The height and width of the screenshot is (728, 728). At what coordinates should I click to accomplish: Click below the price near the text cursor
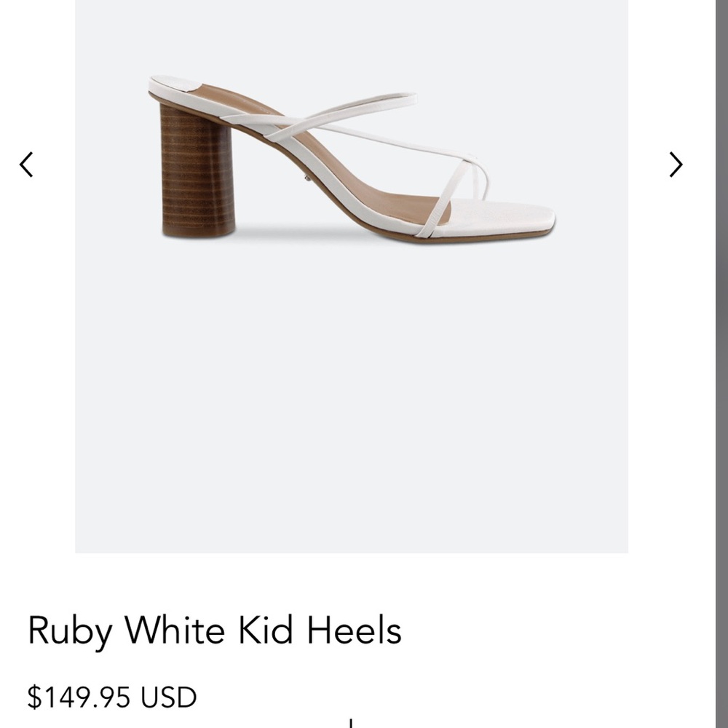[x=352, y=722]
